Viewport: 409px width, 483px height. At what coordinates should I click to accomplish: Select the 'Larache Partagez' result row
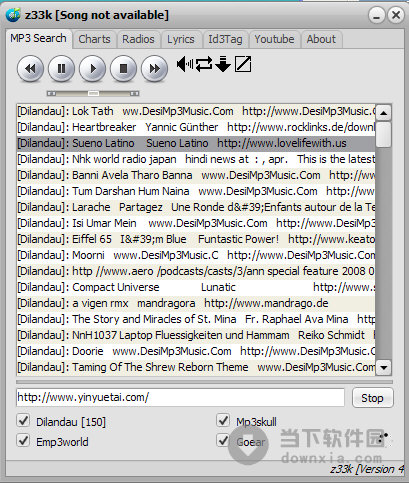tap(196, 207)
